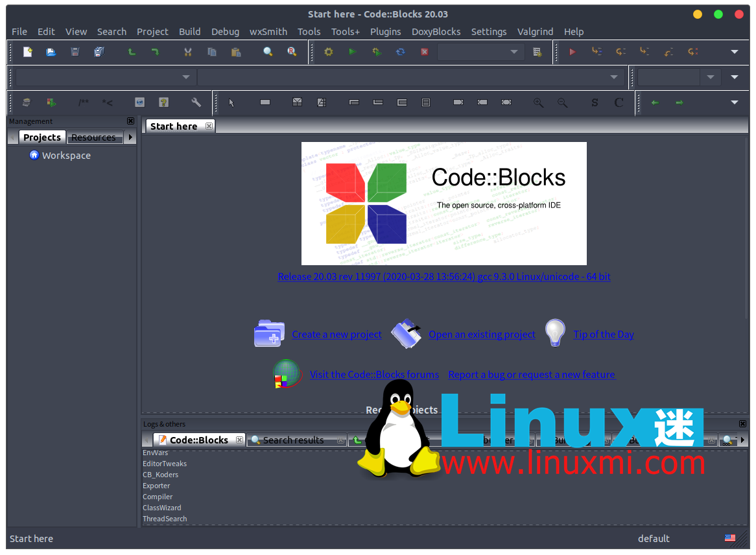Click the toolbar S letter icon

pos(595,102)
